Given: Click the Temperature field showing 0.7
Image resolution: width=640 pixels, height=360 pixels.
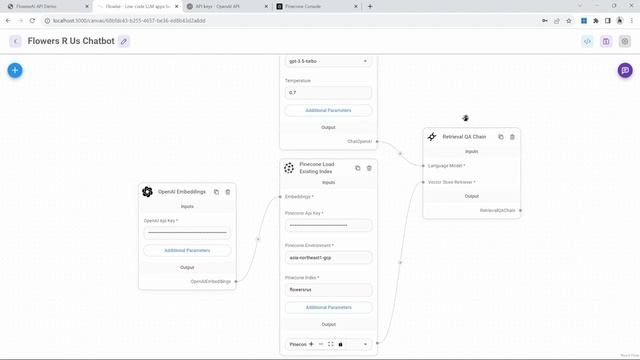Looking at the screenshot, I should (328, 93).
